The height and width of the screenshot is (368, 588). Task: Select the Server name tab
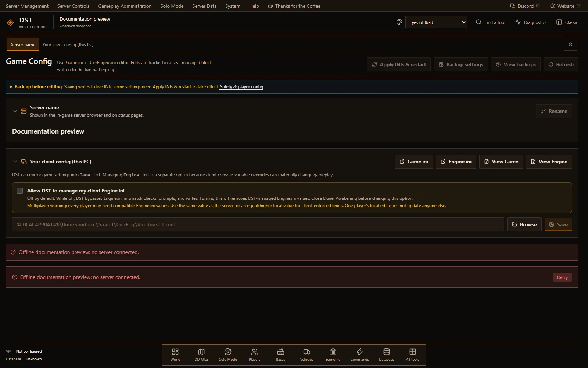pyautogui.click(x=23, y=45)
